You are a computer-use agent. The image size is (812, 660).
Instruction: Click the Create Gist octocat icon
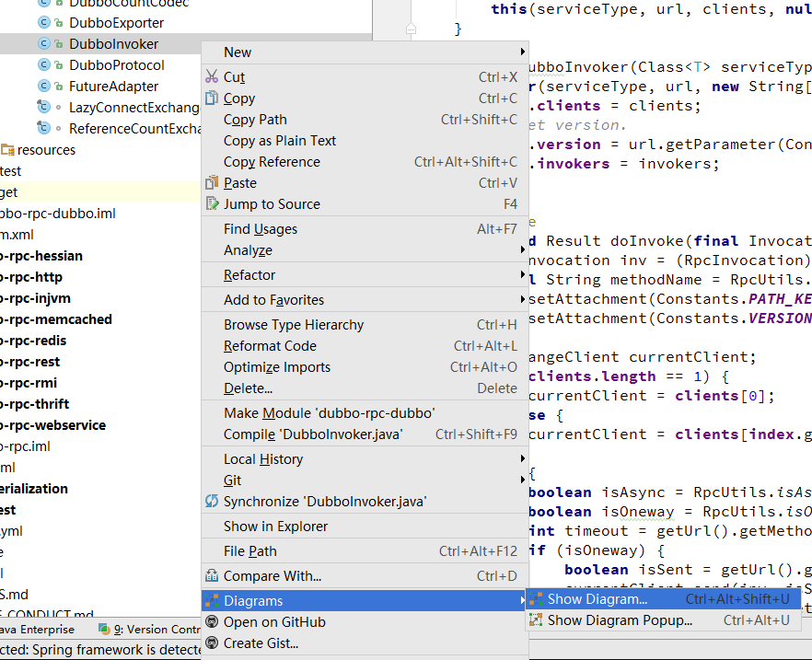[212, 643]
